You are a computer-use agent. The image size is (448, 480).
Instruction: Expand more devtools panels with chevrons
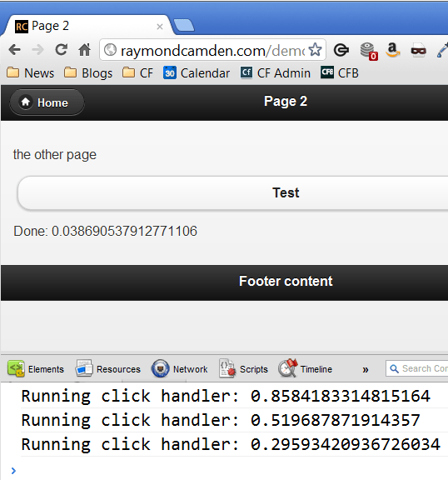pos(366,370)
